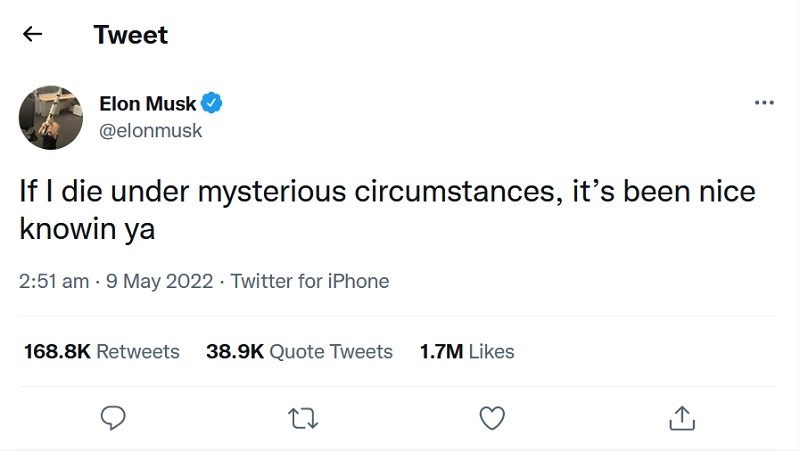
Task: Click the reply speech bubble icon
Action: (114, 417)
